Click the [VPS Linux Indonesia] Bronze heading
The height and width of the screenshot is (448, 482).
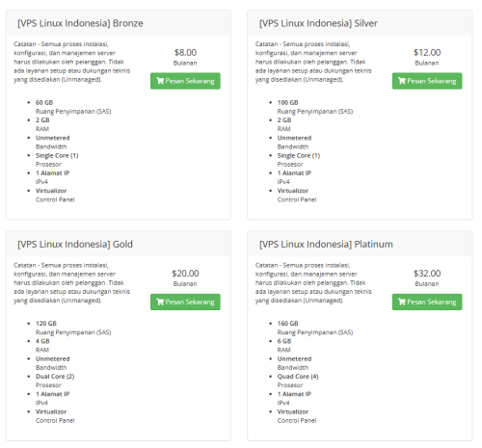[80, 23]
